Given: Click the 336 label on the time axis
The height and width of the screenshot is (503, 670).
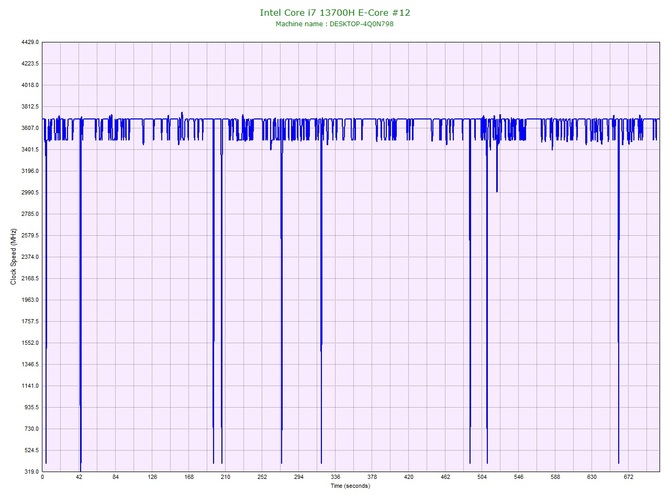Looking at the screenshot, I should [335, 477].
